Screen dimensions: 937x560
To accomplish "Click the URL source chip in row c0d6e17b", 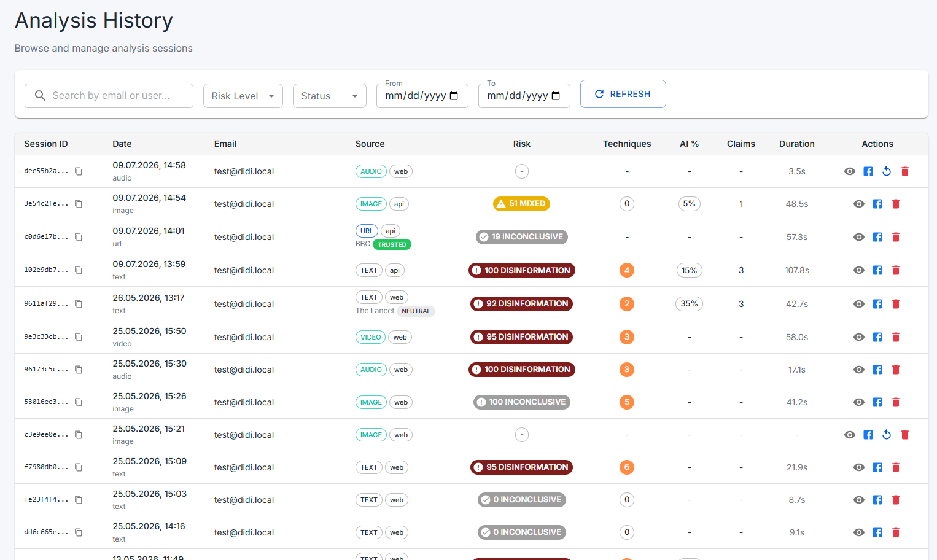I will (x=367, y=231).
